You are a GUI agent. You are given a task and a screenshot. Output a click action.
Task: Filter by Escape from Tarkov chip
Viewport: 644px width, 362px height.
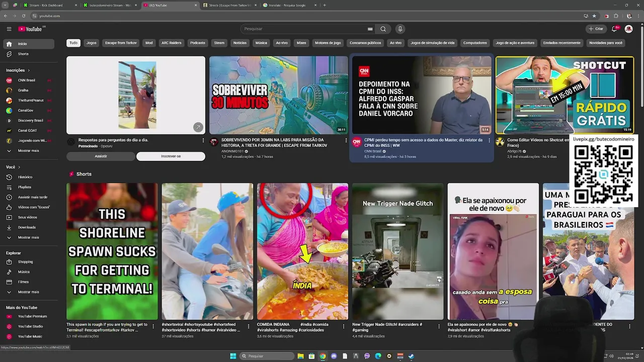pyautogui.click(x=121, y=43)
